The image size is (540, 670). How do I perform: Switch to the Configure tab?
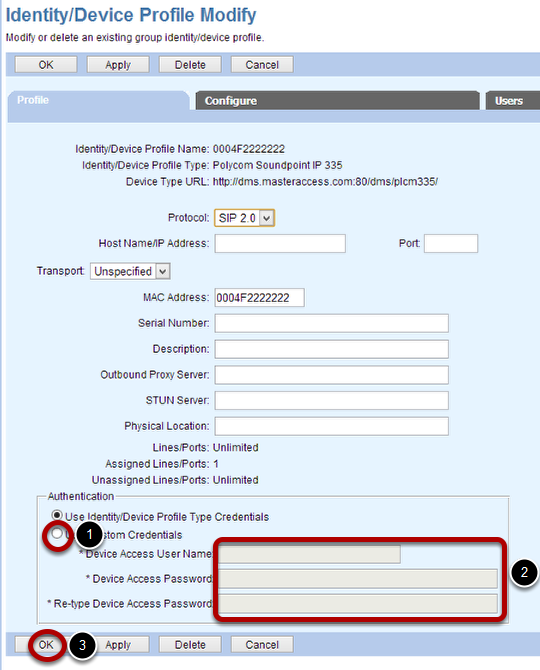[x=338, y=101]
